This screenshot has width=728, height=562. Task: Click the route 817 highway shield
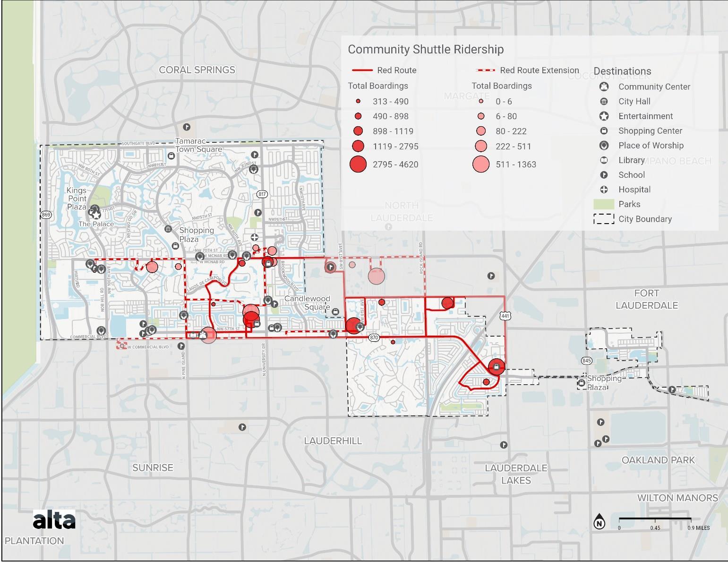pos(262,194)
